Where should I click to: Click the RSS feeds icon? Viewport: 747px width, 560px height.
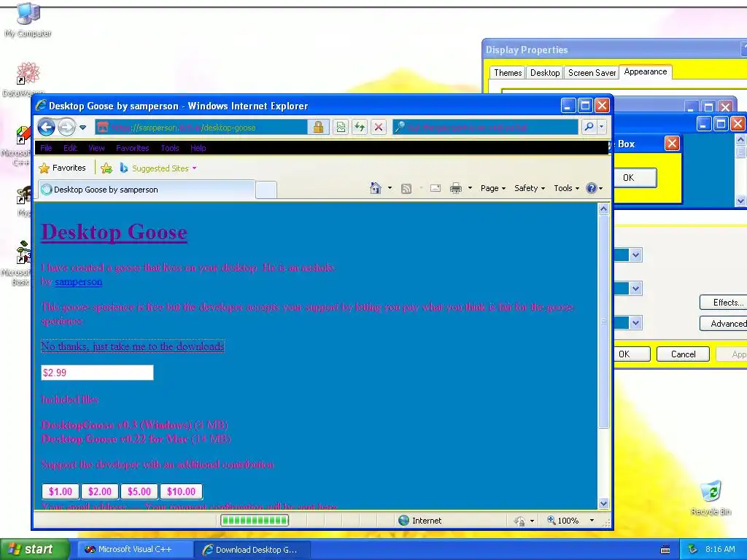click(406, 189)
